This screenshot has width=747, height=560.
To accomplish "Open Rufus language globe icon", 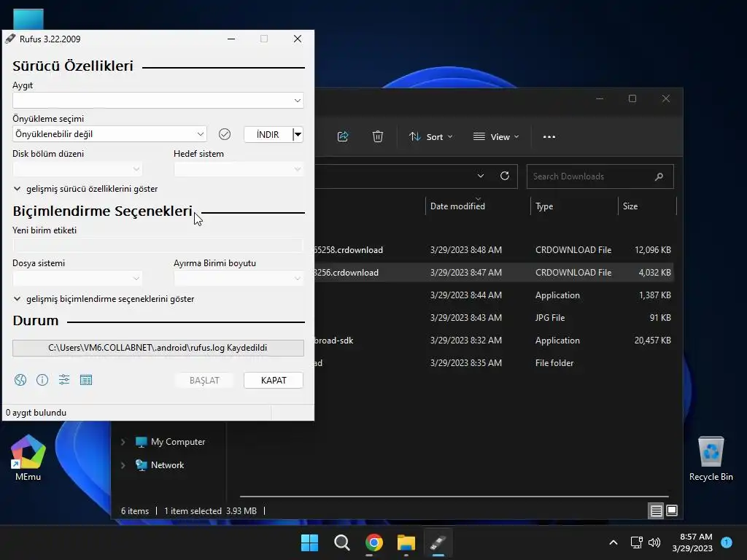I will click(x=20, y=379).
